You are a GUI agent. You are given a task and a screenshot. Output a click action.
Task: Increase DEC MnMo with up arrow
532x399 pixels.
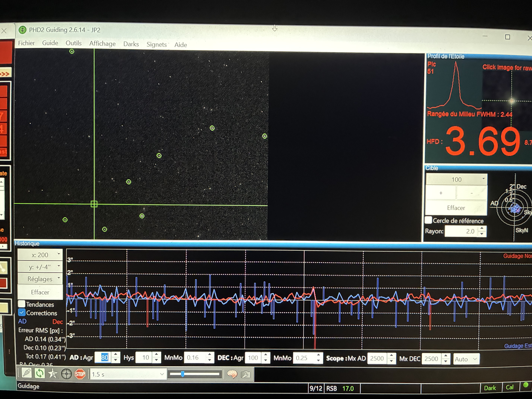tap(318, 355)
